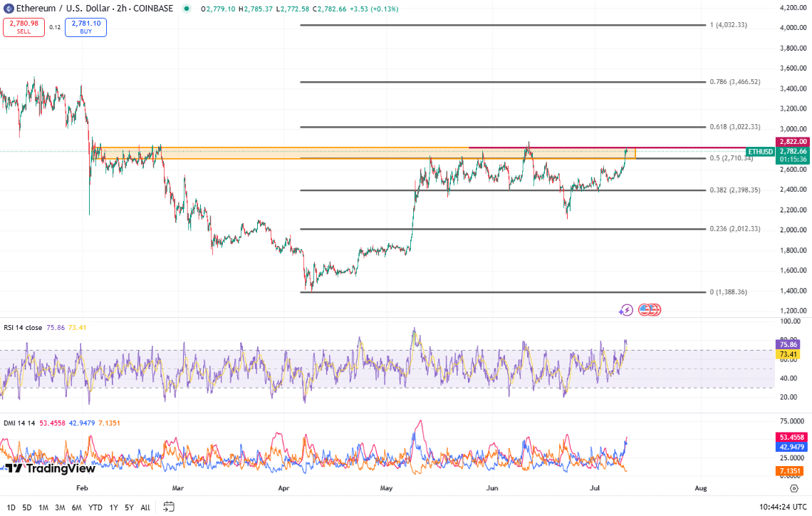Select the YTD time range
Screen dimensions: 812x516
click(95, 507)
